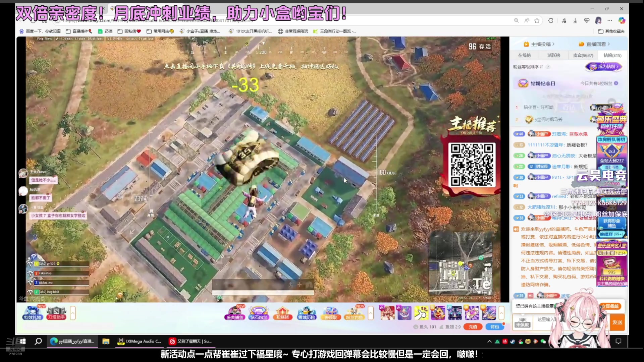Open taskbar search magnifier
The height and width of the screenshot is (362, 644).
coord(38,341)
